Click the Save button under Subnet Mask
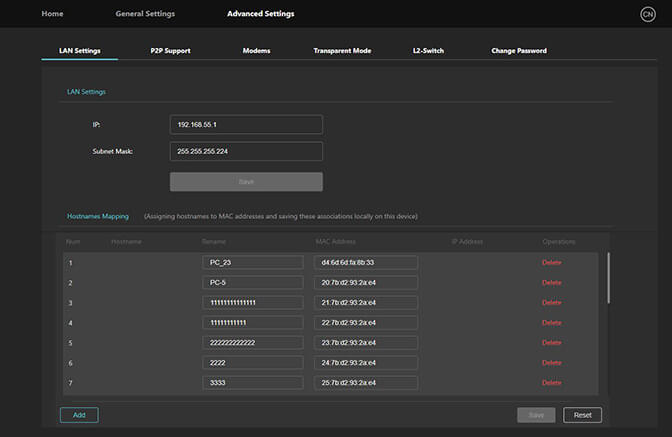Viewport: 672px width, 437px height. click(246, 182)
